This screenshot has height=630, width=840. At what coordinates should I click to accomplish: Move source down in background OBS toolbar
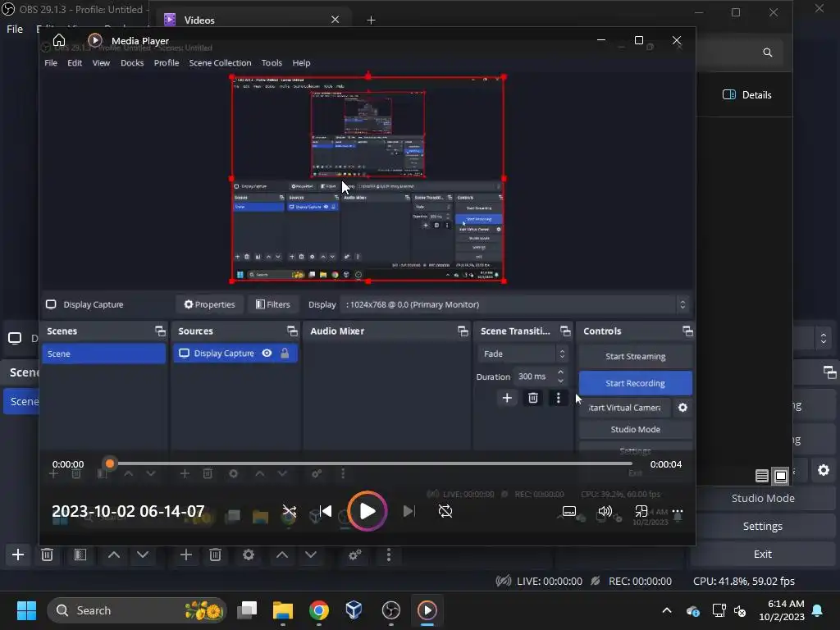[x=311, y=555]
